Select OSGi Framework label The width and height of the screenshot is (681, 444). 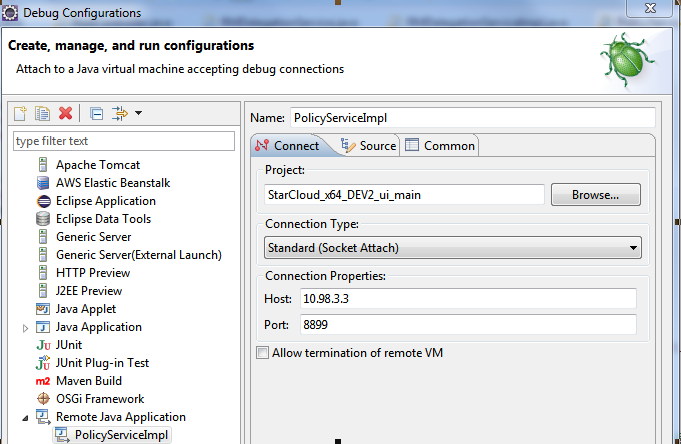tap(100, 399)
